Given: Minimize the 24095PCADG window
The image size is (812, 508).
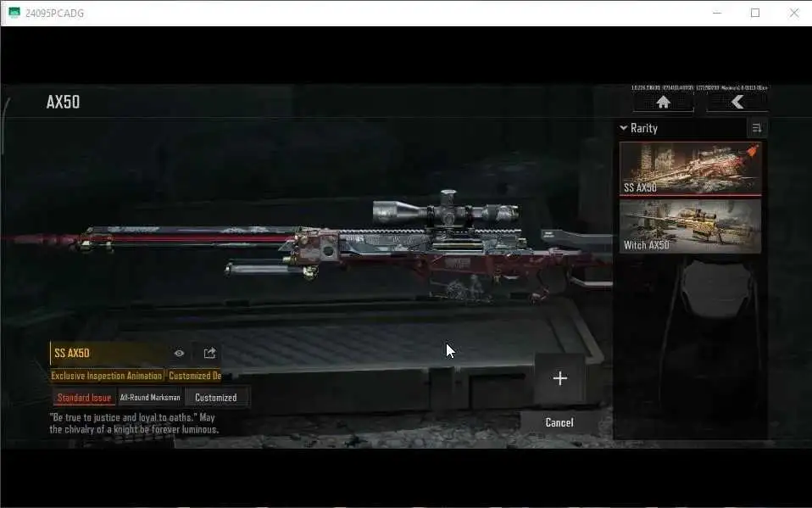Looking at the screenshot, I should click(x=717, y=13).
